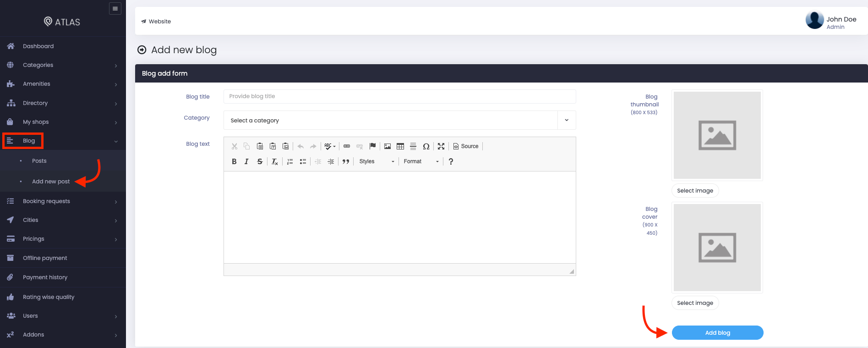
Task: Choose Paste from Word
Action: (285, 146)
